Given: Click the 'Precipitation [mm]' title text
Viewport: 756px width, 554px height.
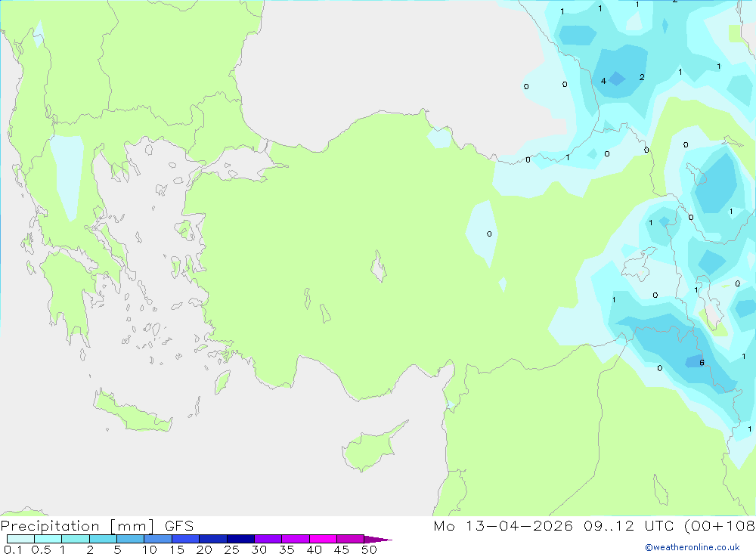Looking at the screenshot, I should click(x=77, y=526).
